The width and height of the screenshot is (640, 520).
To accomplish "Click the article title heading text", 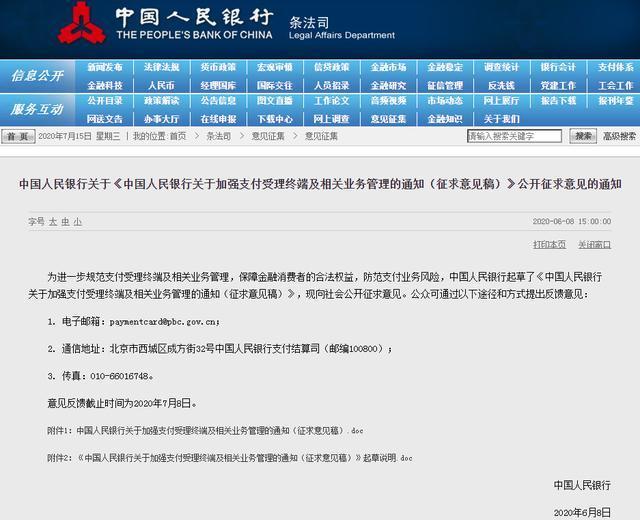I will click(x=320, y=184).
